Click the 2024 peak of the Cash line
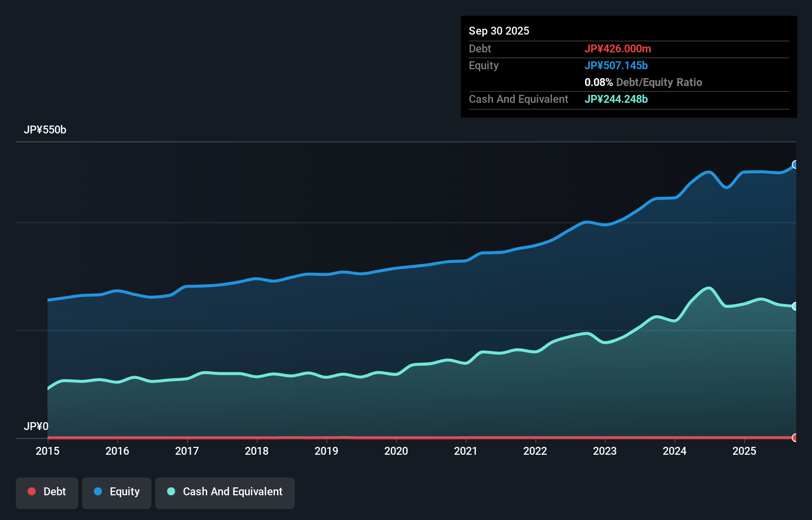Image resolution: width=812 pixels, height=520 pixels. (x=708, y=286)
